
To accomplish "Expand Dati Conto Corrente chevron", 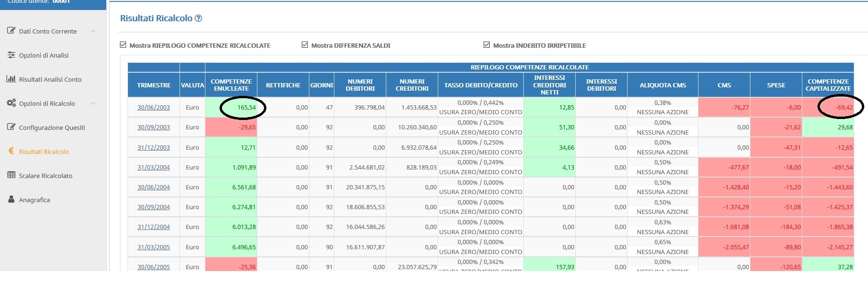I will coord(93,31).
